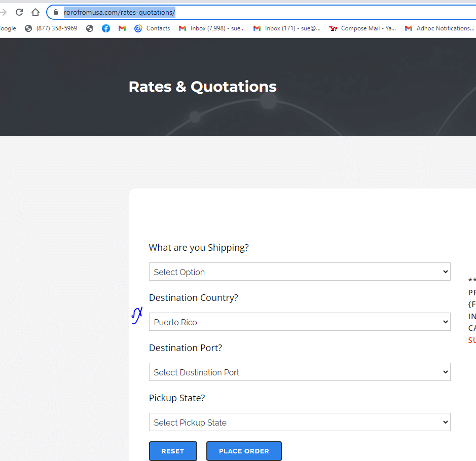Viewport: 476px width, 461px height.
Task: Open the Adhoc Notifications bookmark
Action: [x=439, y=28]
